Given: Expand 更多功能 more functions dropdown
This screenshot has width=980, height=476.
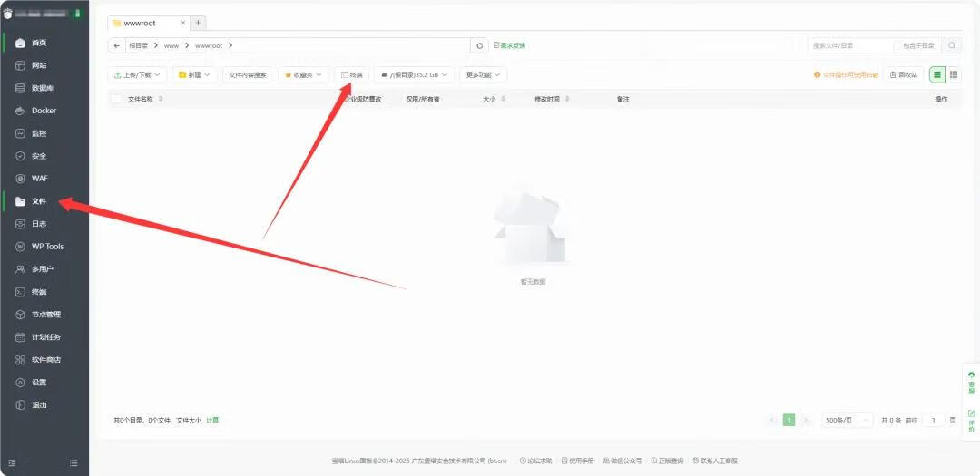Looking at the screenshot, I should click(x=483, y=75).
